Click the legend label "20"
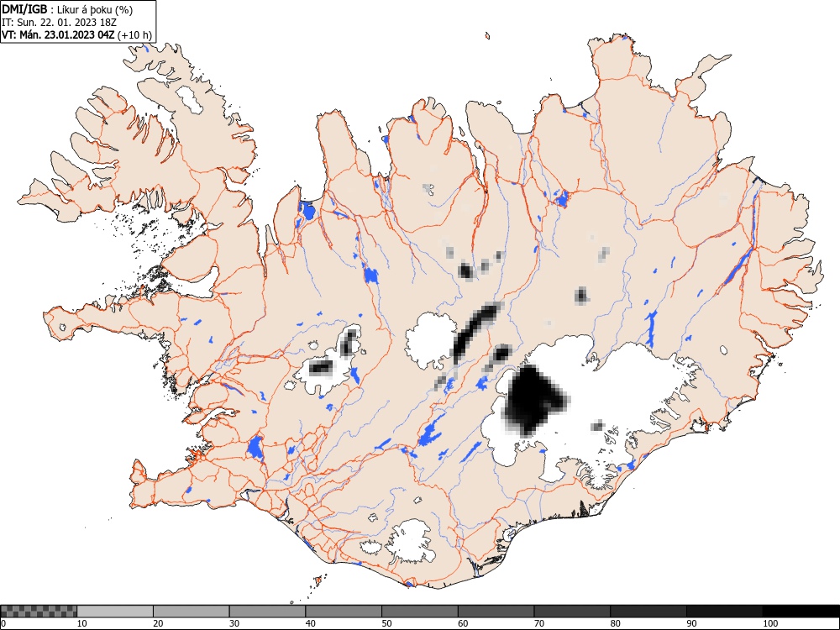This screenshot has height=630, width=840. pos(158,623)
